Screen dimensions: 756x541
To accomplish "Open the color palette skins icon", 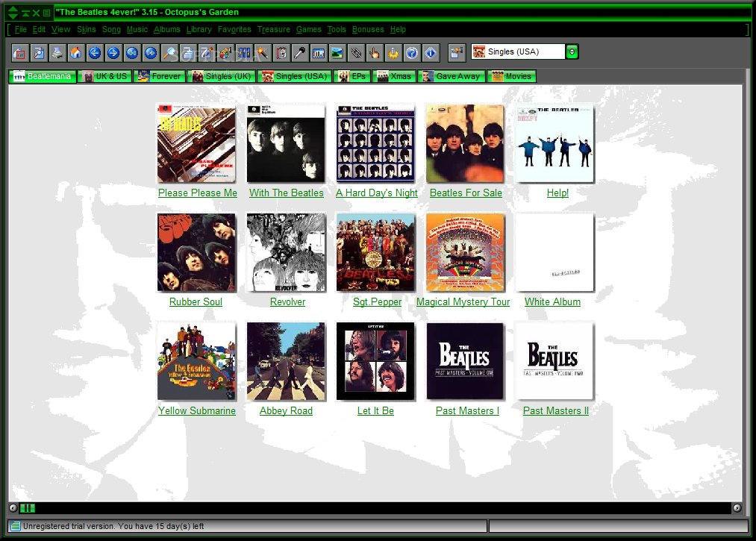I will click(225, 52).
